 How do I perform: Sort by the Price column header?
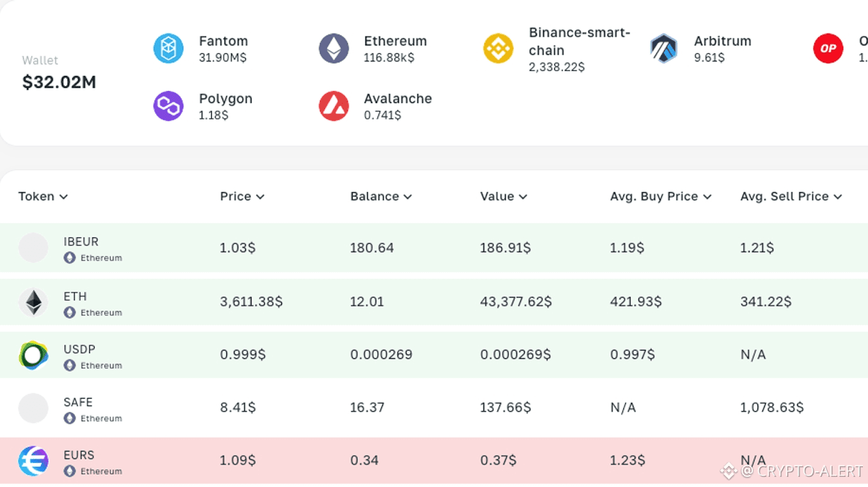(x=241, y=196)
